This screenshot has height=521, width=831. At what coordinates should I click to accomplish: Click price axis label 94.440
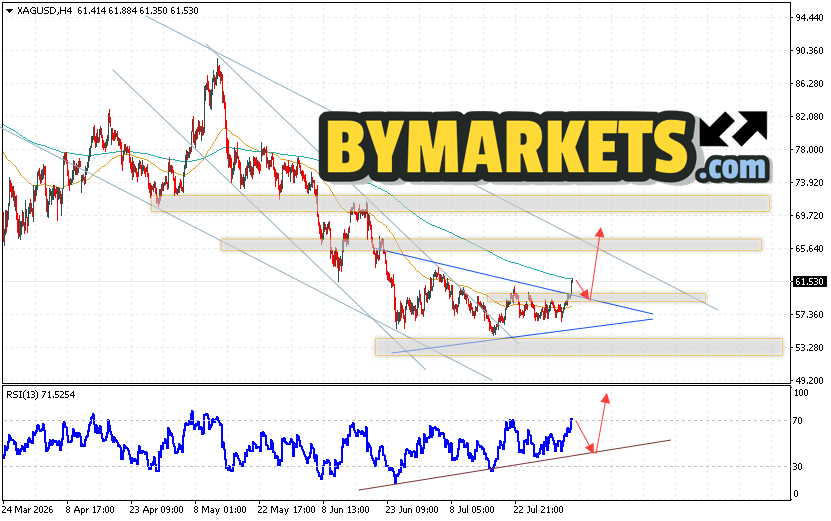pyautogui.click(x=809, y=17)
